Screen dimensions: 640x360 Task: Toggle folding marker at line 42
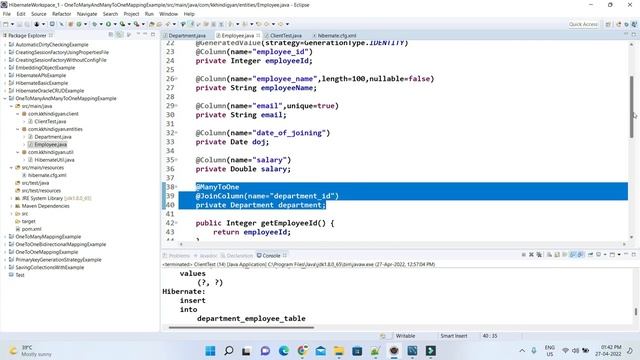[176, 223]
